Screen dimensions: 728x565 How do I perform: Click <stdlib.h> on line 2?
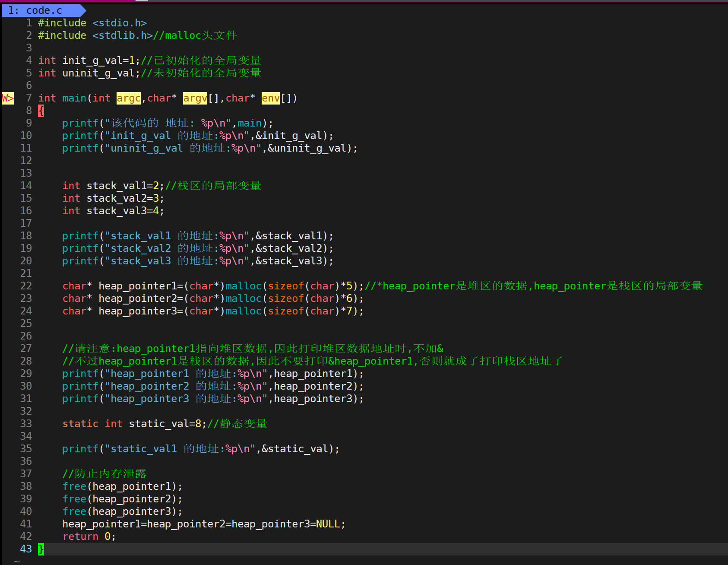click(123, 35)
